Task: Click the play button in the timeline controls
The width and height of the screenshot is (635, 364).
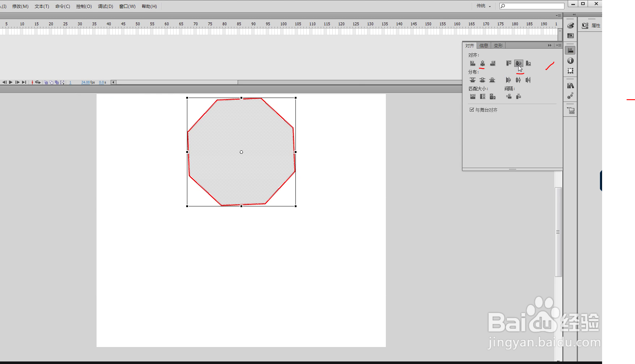Action: [x=11, y=82]
